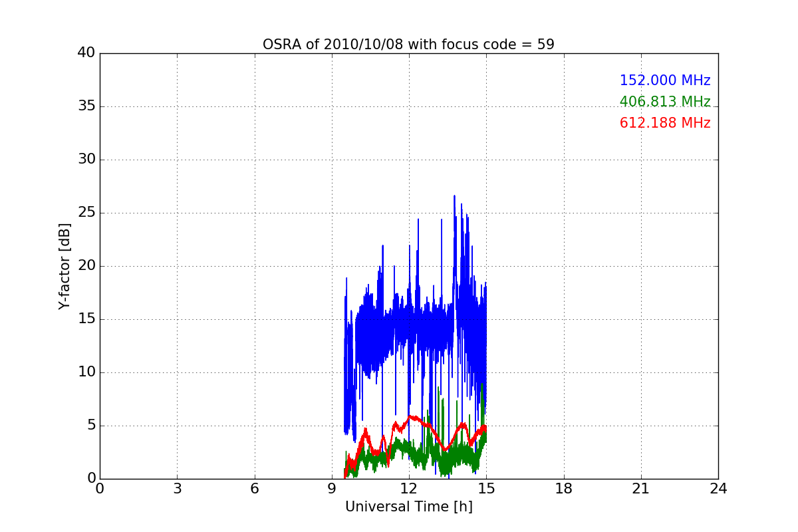Click the y-axis tick label 5
This screenshot has height=532, width=798.
click(91, 426)
